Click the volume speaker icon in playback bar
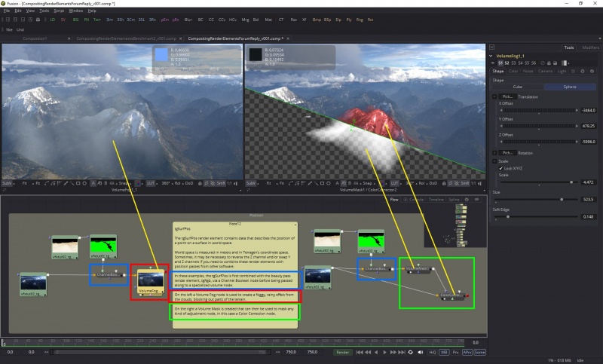Screen dimensions: 603x364 (421, 352)
